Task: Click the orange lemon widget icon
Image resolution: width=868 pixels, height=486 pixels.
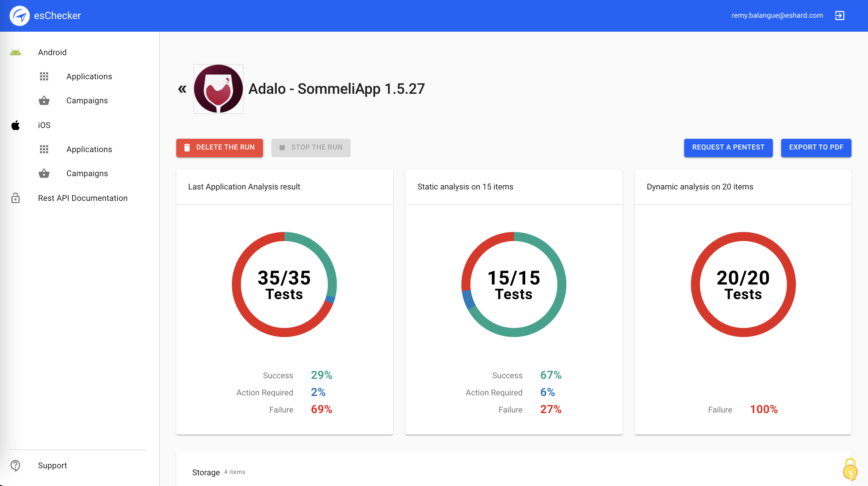Action: coord(850,470)
